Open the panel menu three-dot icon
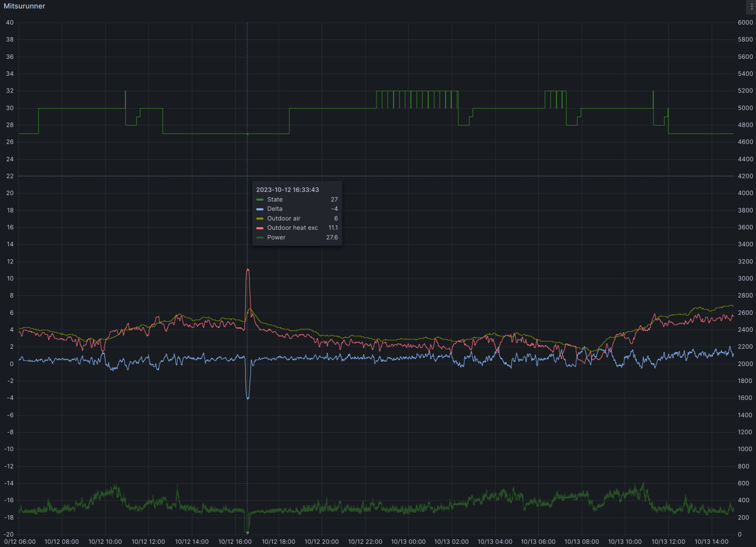The image size is (756, 547). pos(751,6)
